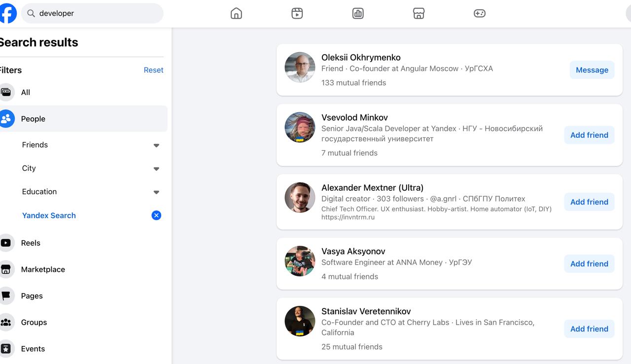This screenshot has width=631, height=364.
Task: Click "4 mutual friends" text
Action: pos(350,277)
